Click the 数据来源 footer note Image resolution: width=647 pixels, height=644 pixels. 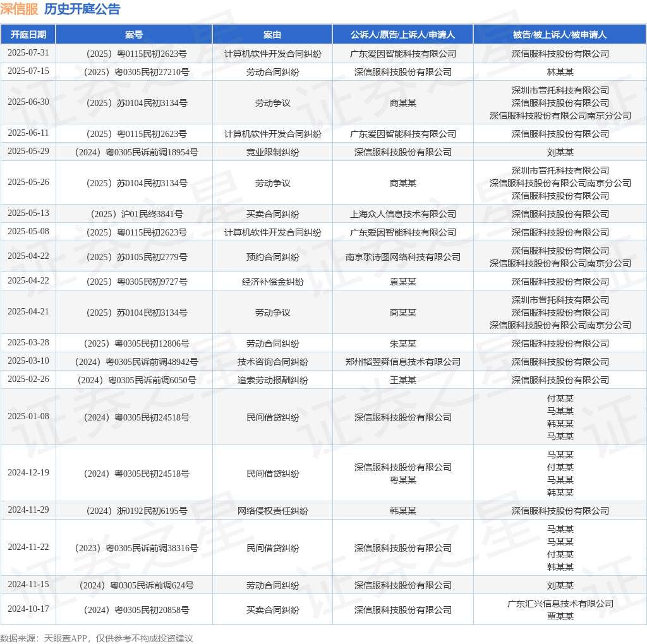[97, 638]
